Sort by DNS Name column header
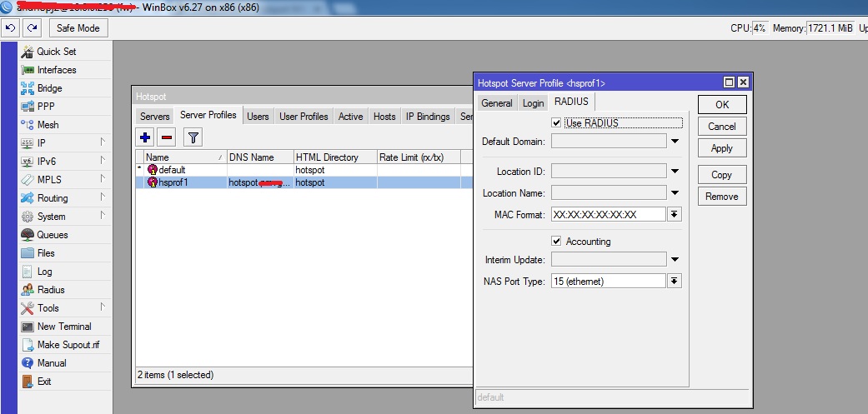Image resolution: width=868 pixels, height=414 pixels. 260,157
